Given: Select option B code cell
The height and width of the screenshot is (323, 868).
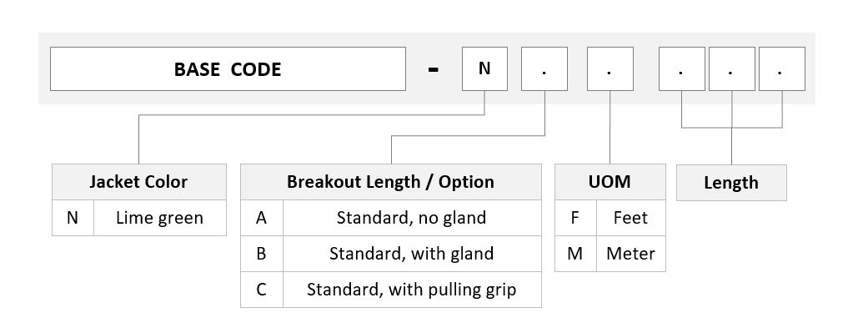Looking at the screenshot, I should pos(262,254).
